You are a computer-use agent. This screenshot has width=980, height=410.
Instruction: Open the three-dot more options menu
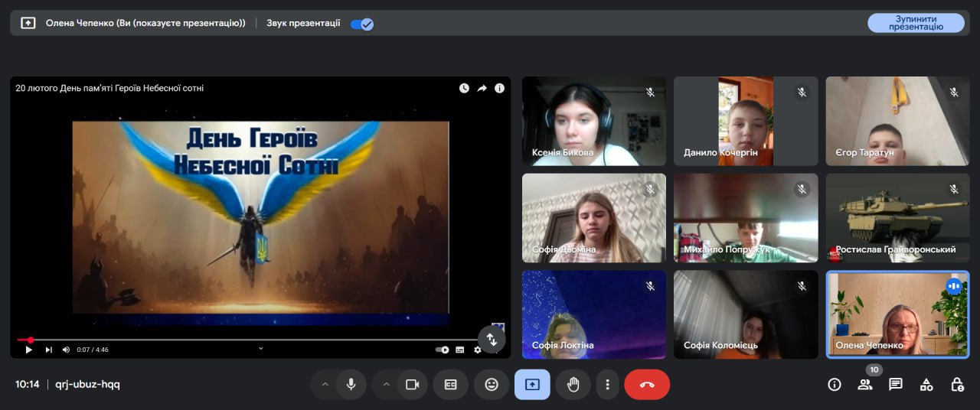tap(608, 385)
